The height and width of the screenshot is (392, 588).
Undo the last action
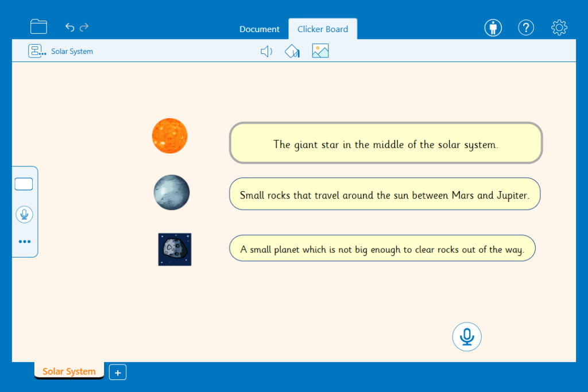pos(69,27)
